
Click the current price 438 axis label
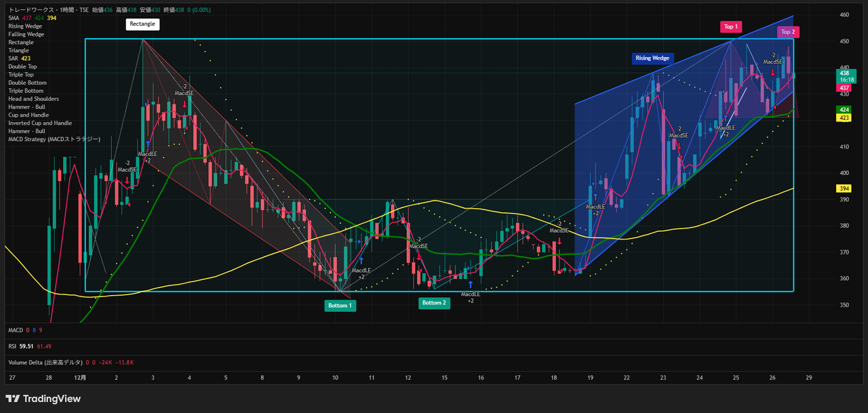(844, 73)
